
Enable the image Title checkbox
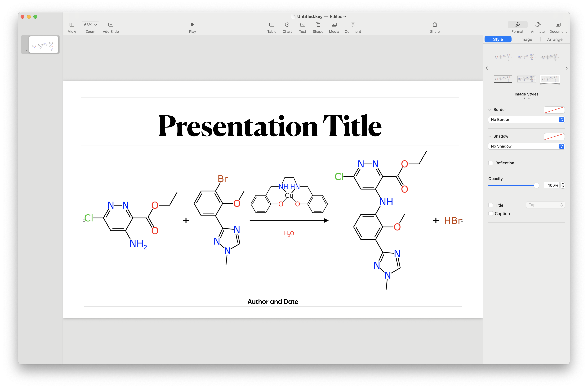[491, 205]
